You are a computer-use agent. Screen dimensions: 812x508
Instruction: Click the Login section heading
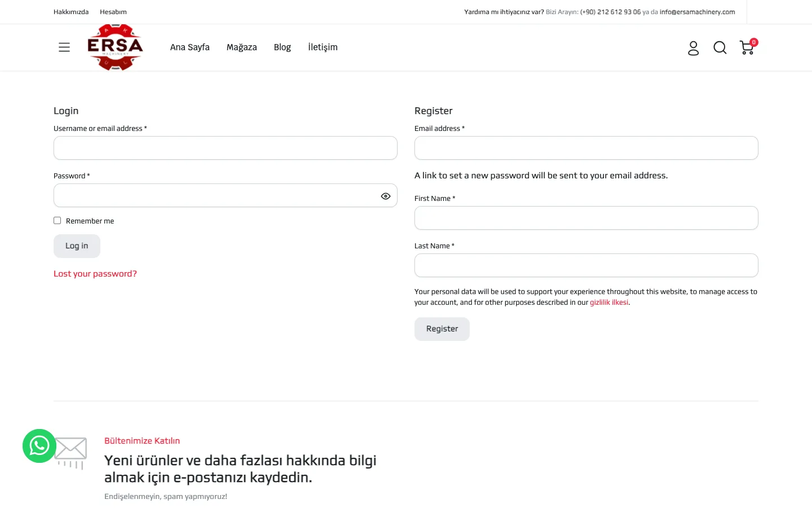click(x=66, y=111)
